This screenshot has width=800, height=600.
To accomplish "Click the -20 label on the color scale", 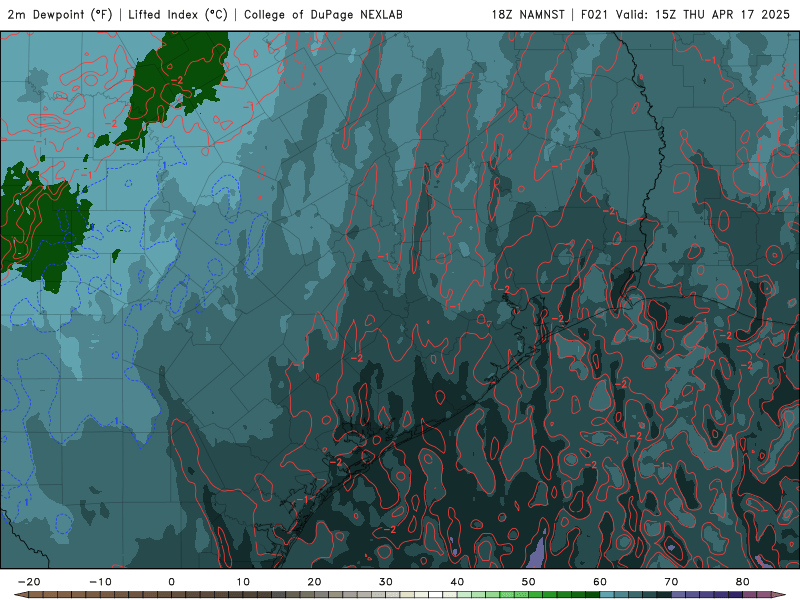I will pos(29,582).
